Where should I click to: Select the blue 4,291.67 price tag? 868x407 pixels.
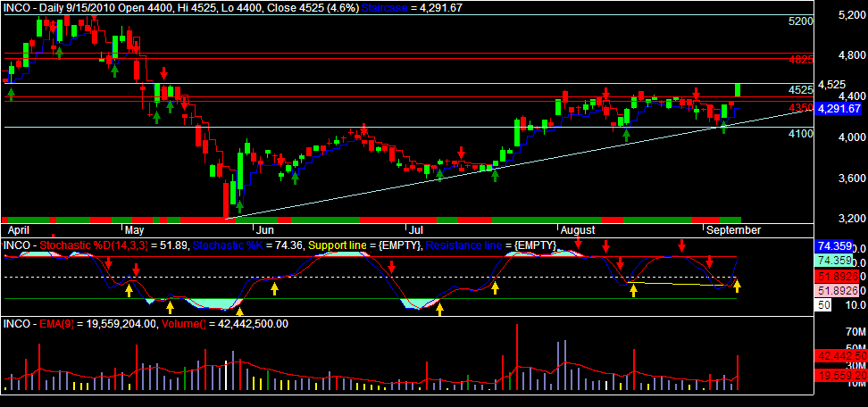(x=839, y=109)
